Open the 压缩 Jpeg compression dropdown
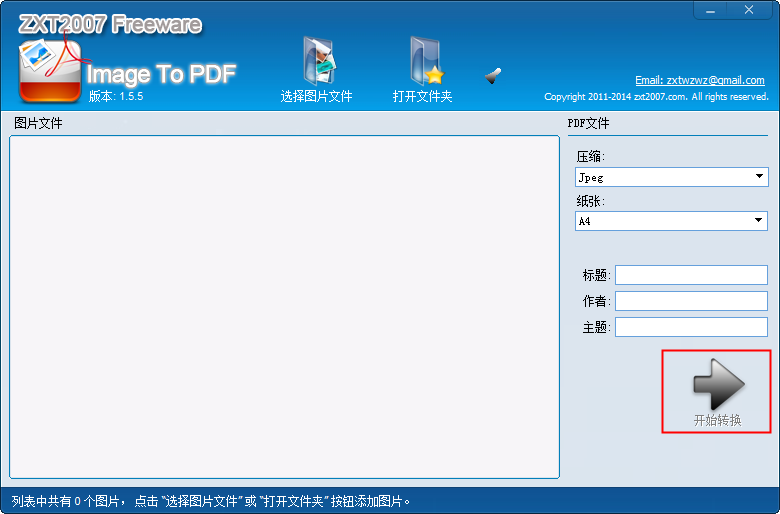This screenshot has height=514, width=780. pyautogui.click(x=672, y=177)
